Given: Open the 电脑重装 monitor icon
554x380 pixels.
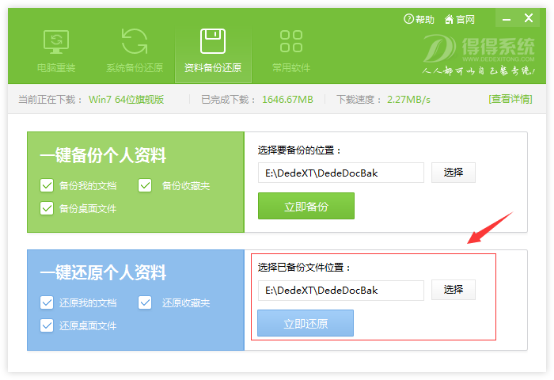Looking at the screenshot, I should coord(56,42).
